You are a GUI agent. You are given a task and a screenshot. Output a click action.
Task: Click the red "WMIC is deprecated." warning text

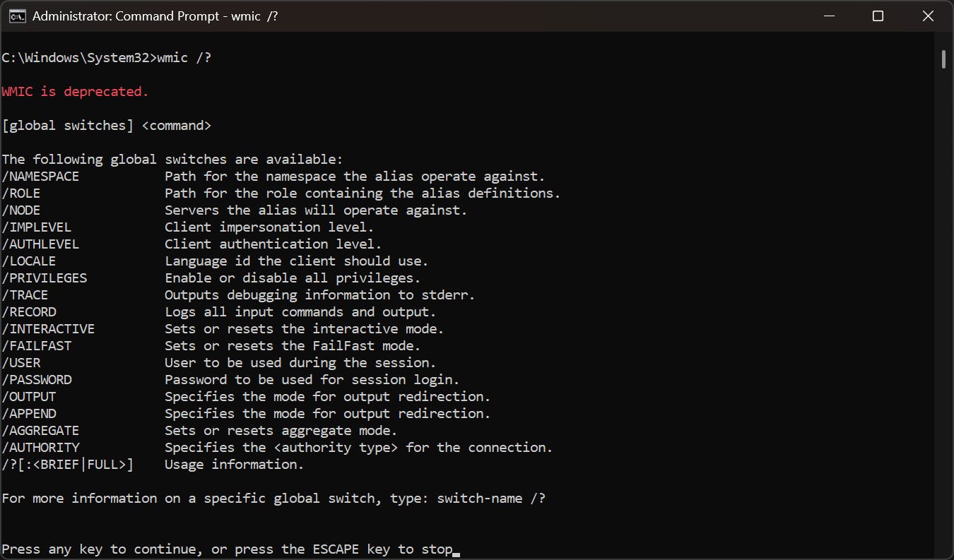[x=75, y=92]
